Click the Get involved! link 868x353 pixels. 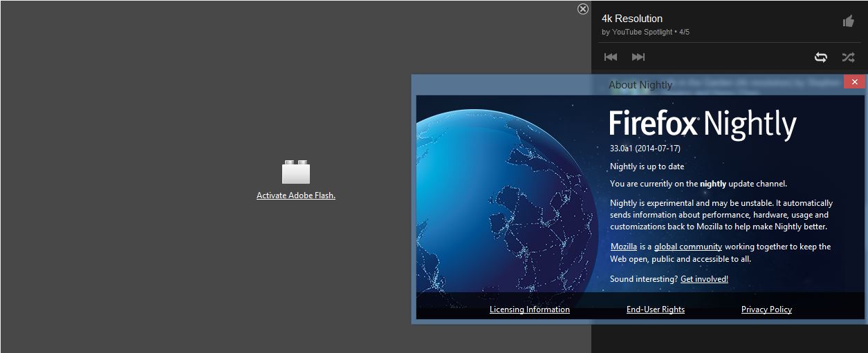click(x=704, y=279)
